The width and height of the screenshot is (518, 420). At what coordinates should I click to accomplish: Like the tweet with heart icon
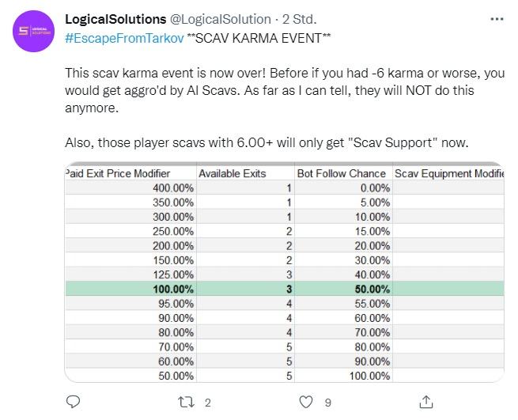pos(305,402)
